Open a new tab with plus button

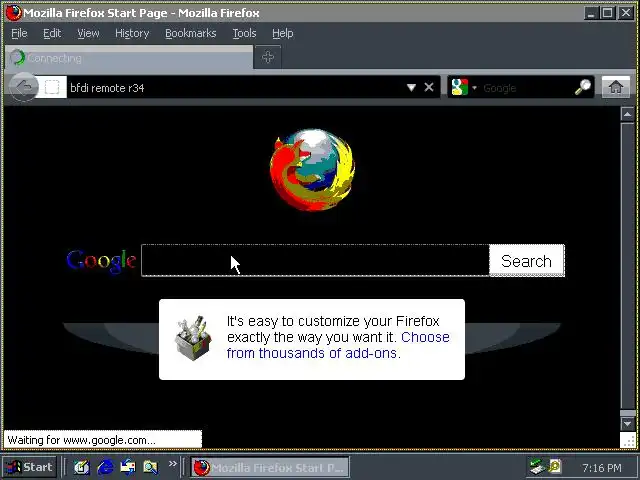(x=268, y=57)
